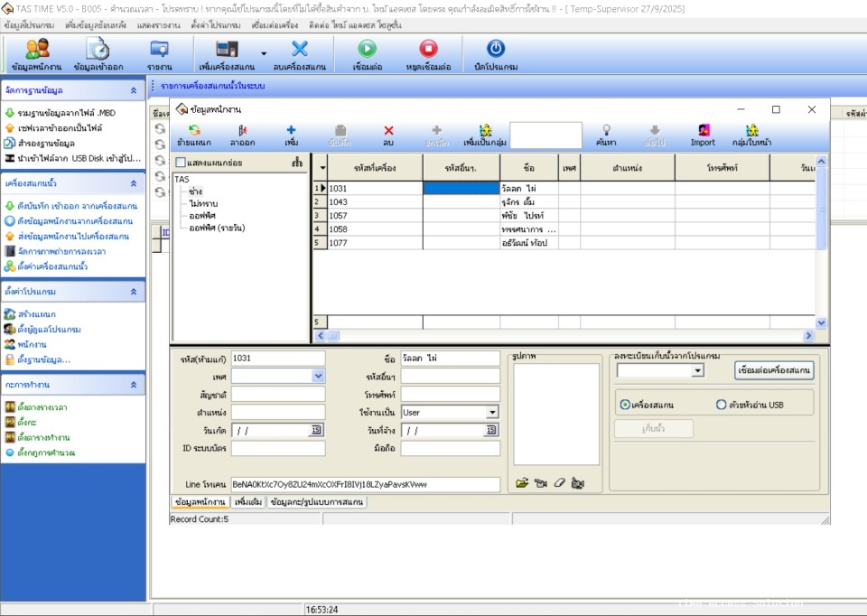Click the ข้อมูลพนักงาน employee icon in main toolbar
The height and width of the screenshot is (616, 867).
pos(37,50)
